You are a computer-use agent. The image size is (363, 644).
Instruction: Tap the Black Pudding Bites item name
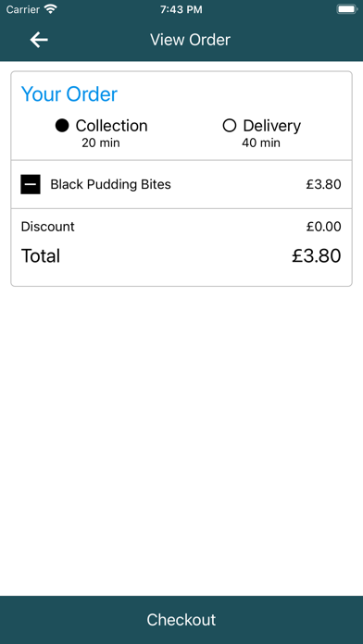click(x=110, y=184)
